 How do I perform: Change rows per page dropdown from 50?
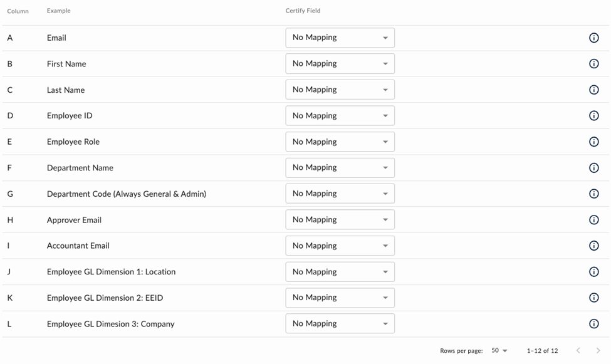499,351
